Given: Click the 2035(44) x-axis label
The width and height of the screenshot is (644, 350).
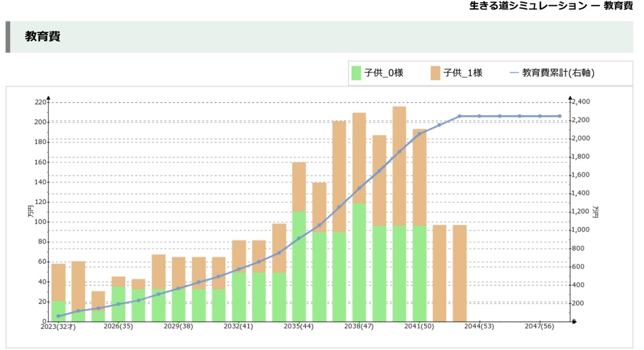Looking at the screenshot, I should pyautogui.click(x=298, y=326).
